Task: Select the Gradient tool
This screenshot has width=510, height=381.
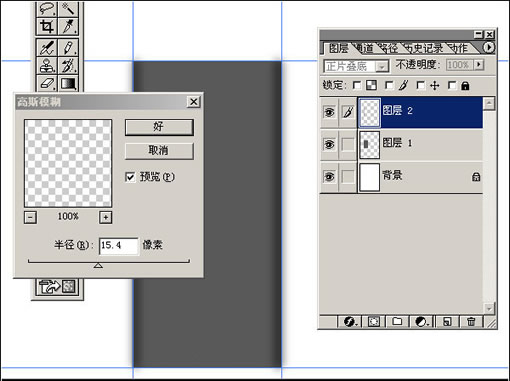Action: (68, 83)
